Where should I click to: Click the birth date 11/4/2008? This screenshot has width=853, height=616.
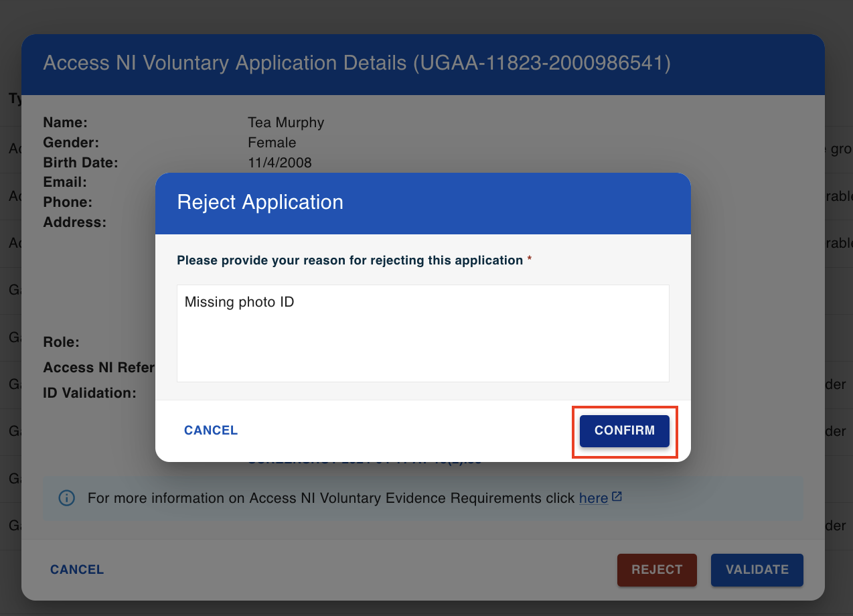tap(279, 163)
